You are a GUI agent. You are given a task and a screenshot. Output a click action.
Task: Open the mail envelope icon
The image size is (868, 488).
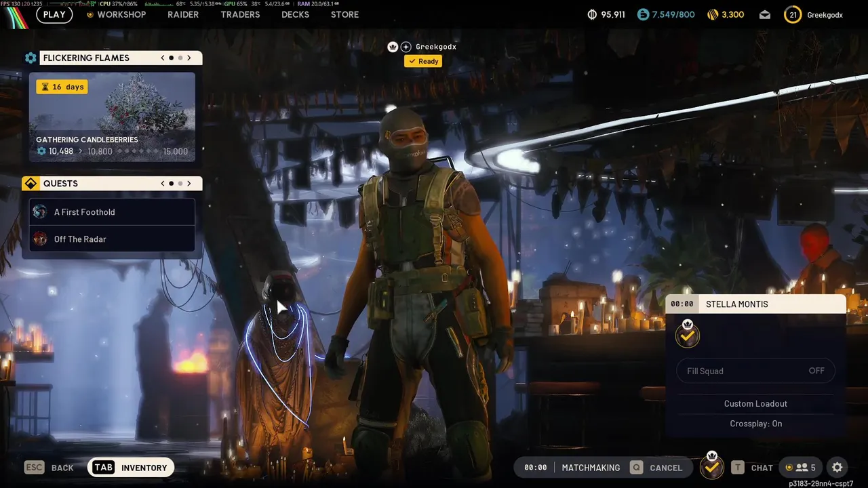pyautogui.click(x=765, y=14)
